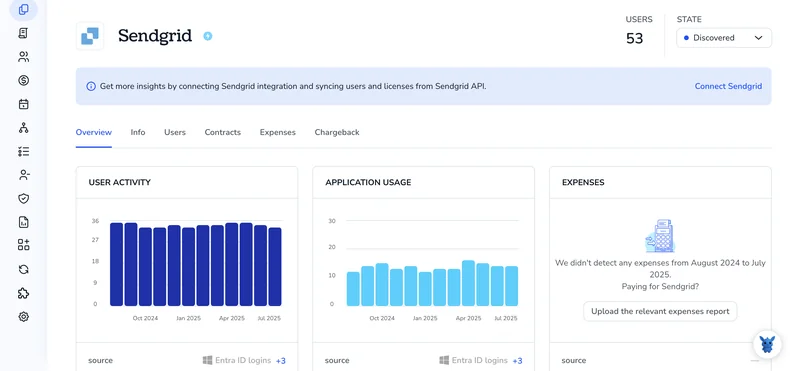Click Jan 2025 label on User Activity chart

coord(188,318)
